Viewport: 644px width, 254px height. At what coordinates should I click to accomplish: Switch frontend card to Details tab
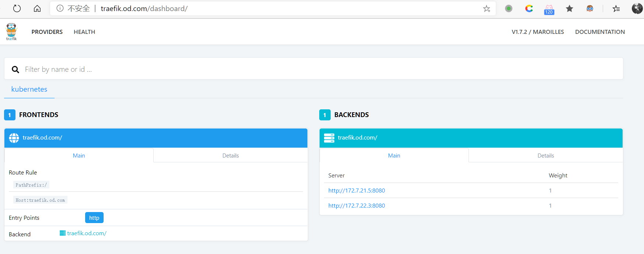231,156
